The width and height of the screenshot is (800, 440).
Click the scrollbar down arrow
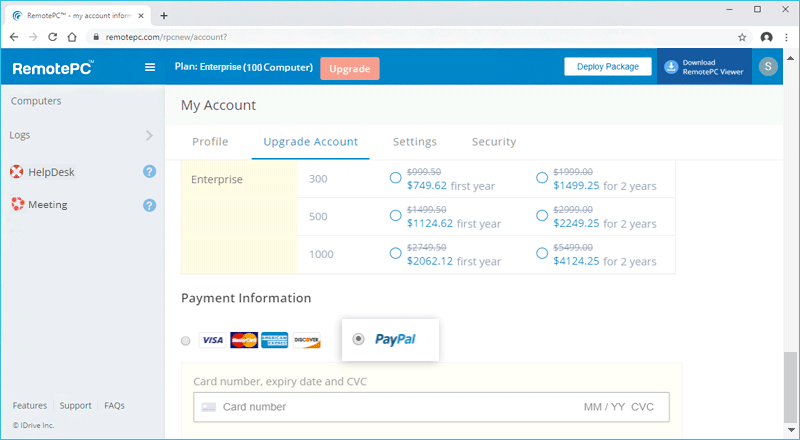click(x=790, y=429)
